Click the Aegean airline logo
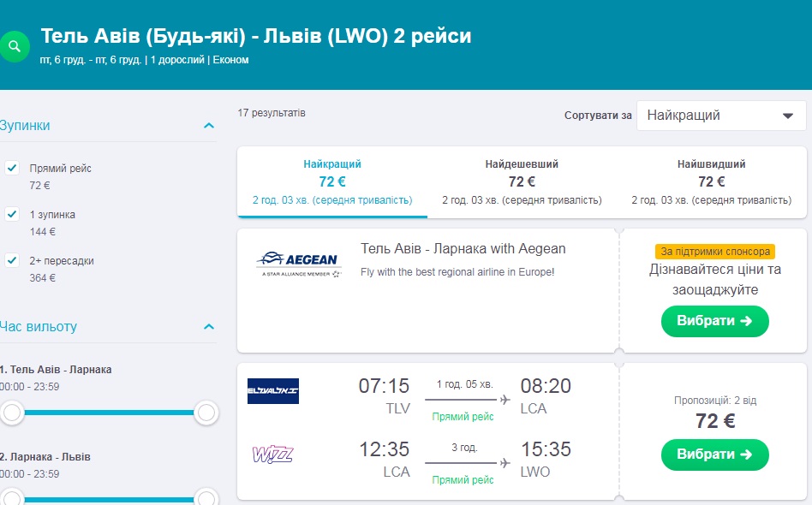The image size is (812, 505). pos(298,263)
